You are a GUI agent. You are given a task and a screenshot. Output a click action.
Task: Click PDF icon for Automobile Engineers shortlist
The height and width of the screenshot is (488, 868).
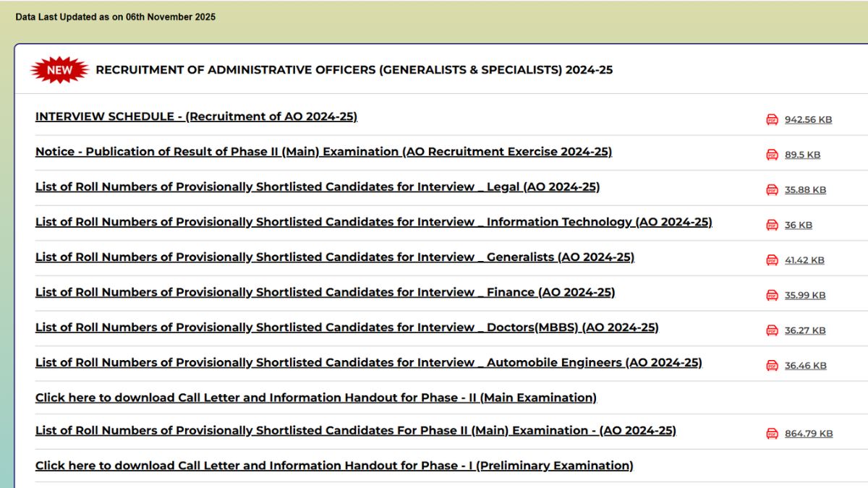[772, 366]
